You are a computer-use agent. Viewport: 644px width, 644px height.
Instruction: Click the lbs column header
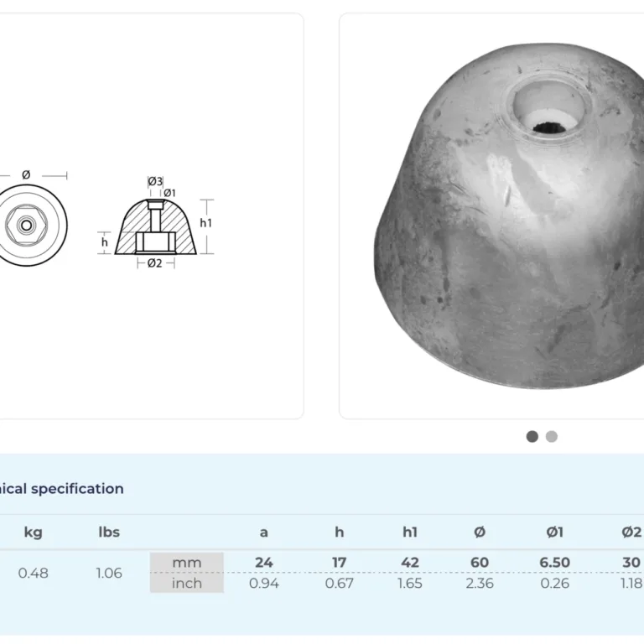109,532
